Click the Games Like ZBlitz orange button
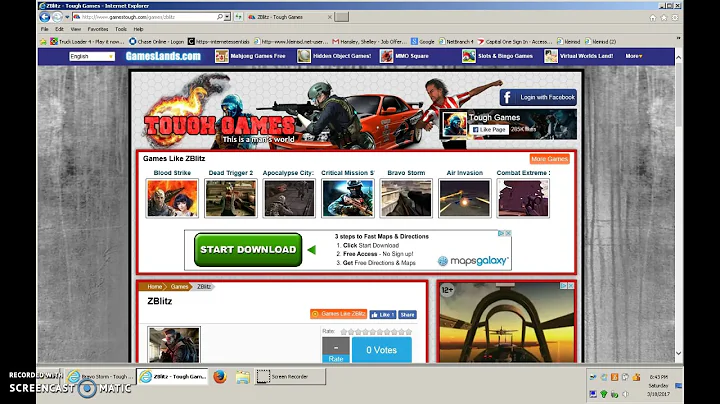The width and height of the screenshot is (720, 404). 338,314
